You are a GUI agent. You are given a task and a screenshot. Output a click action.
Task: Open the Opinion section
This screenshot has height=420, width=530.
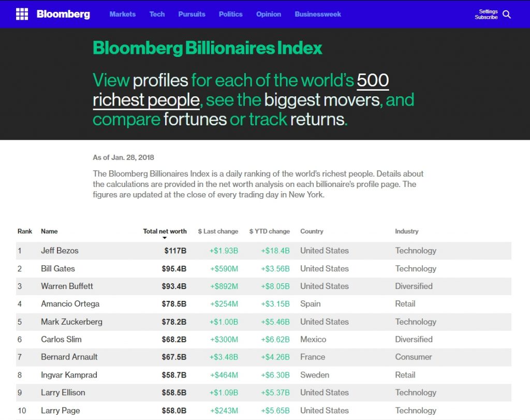pyautogui.click(x=269, y=14)
